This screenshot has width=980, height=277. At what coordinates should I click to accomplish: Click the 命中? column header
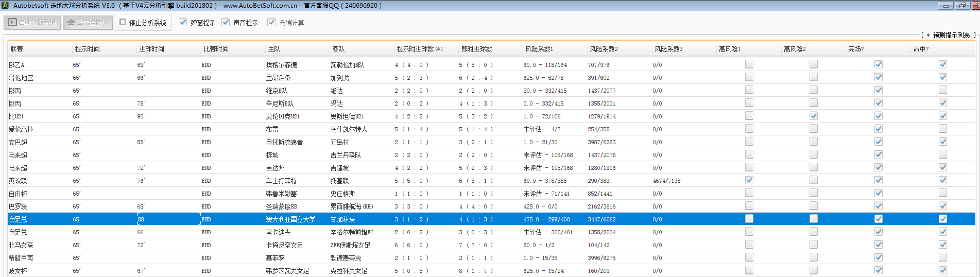[x=921, y=49]
